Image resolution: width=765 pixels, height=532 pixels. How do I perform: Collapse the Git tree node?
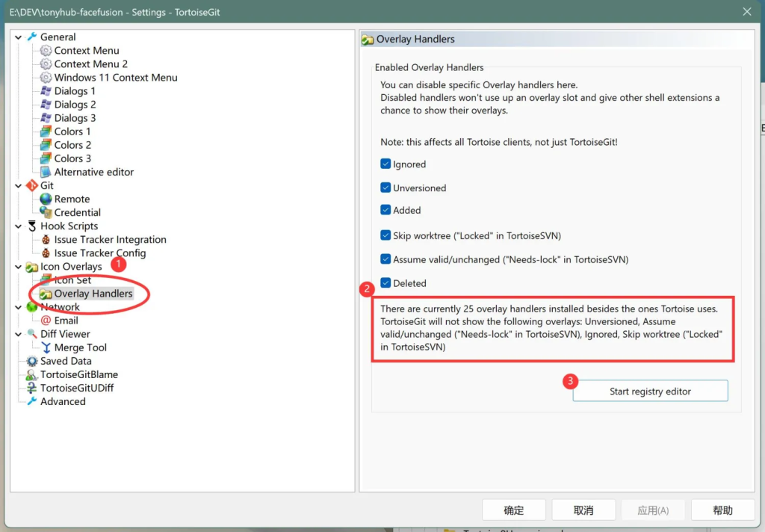point(19,185)
